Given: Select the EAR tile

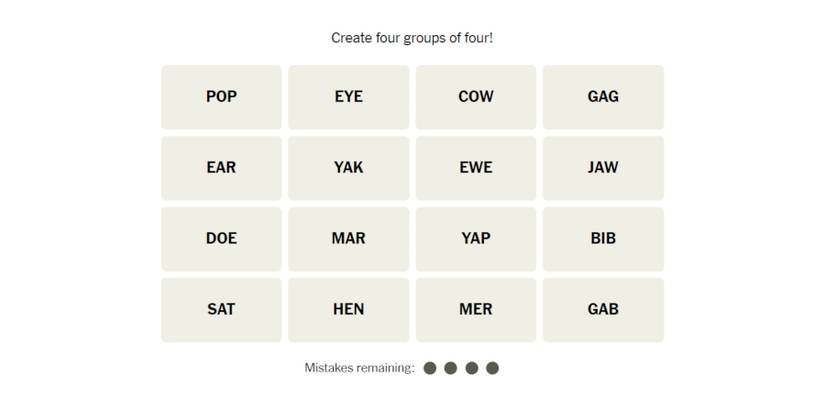Looking at the screenshot, I should (221, 168).
